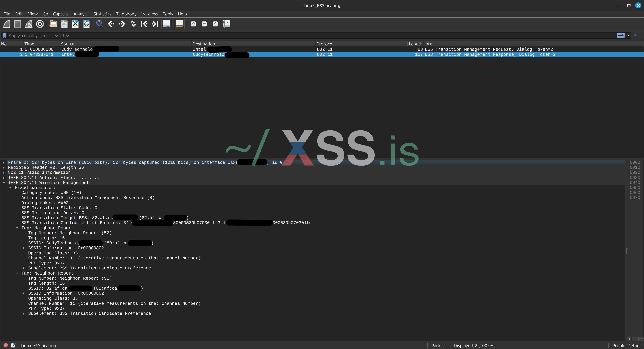Open display filter history dropdown arrow
This screenshot has width=644, height=349.
(629, 35)
